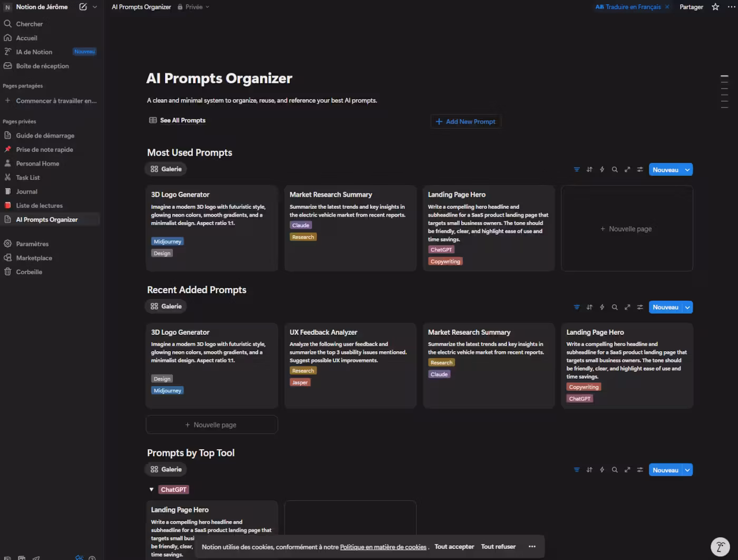Select Galerie view tab under Recent Added Prompts
This screenshot has height=560, width=738.
[166, 306]
